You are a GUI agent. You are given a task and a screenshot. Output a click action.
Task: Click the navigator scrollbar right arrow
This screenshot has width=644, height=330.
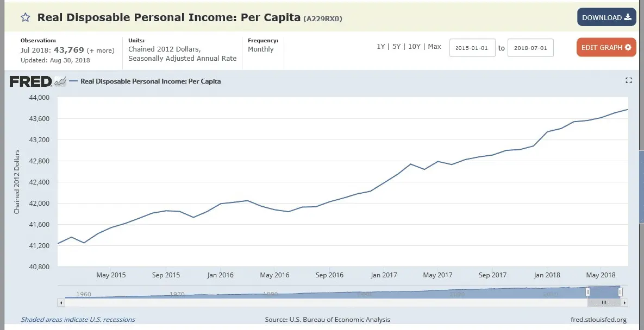pyautogui.click(x=625, y=302)
